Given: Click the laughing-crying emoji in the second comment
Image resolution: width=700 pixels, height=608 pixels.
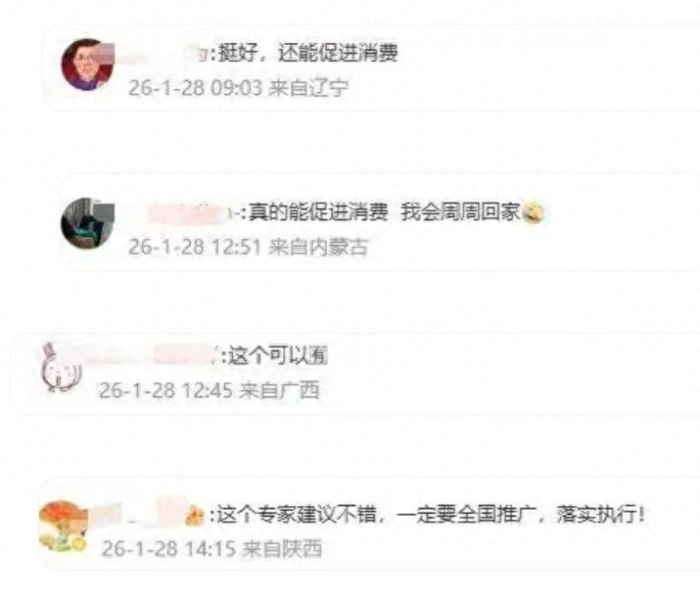Looking at the screenshot, I should click(x=534, y=212).
